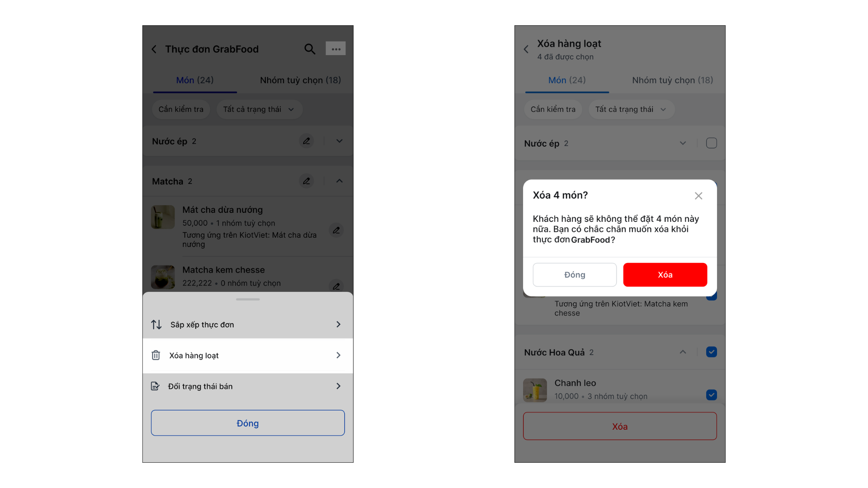
Task: Go back from Xóa hàng loạt screen
Action: point(526,49)
